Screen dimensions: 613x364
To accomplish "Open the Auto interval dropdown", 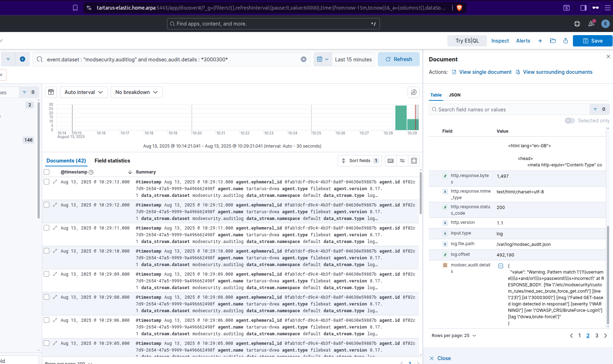I will click(x=83, y=92).
